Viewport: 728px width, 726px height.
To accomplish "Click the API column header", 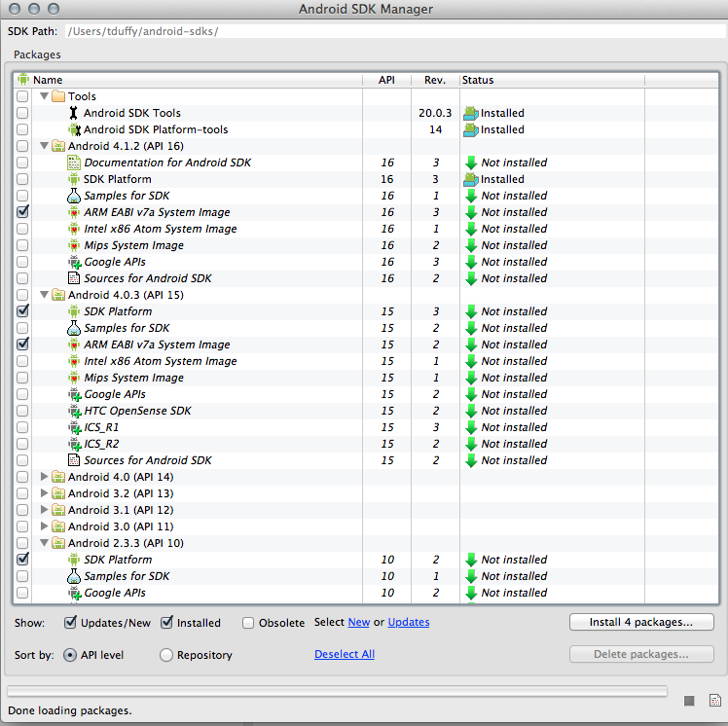I will coord(386,80).
